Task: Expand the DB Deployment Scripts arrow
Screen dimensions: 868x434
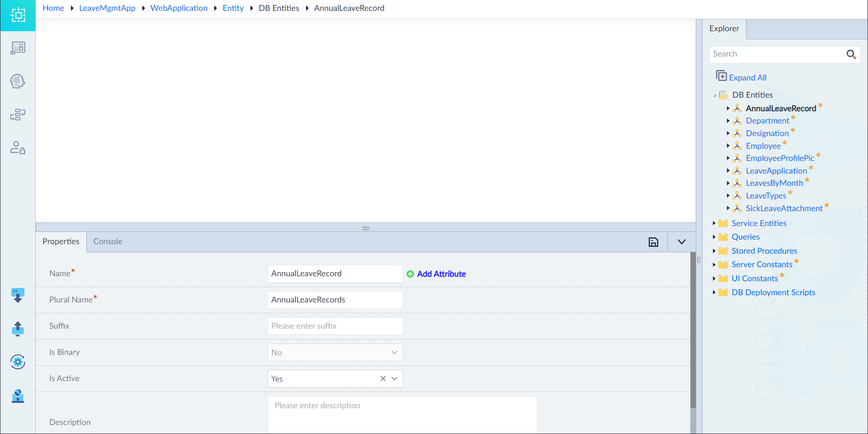Action: tap(714, 292)
